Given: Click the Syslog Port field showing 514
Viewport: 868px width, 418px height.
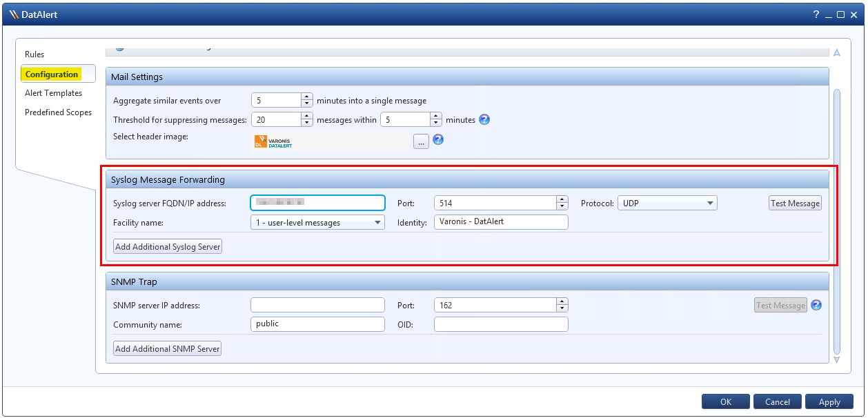Looking at the screenshot, I should (x=495, y=203).
